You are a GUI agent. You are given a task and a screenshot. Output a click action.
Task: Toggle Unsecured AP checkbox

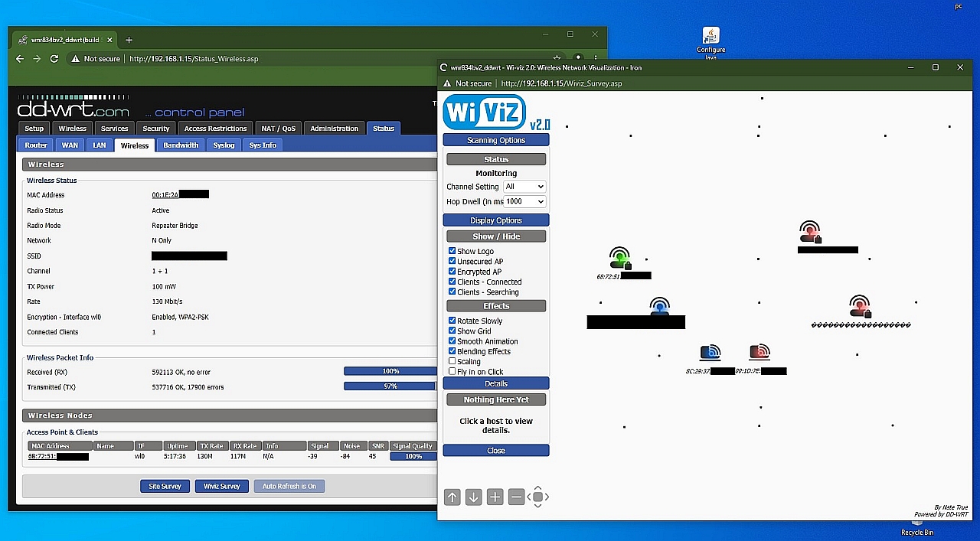coord(452,261)
